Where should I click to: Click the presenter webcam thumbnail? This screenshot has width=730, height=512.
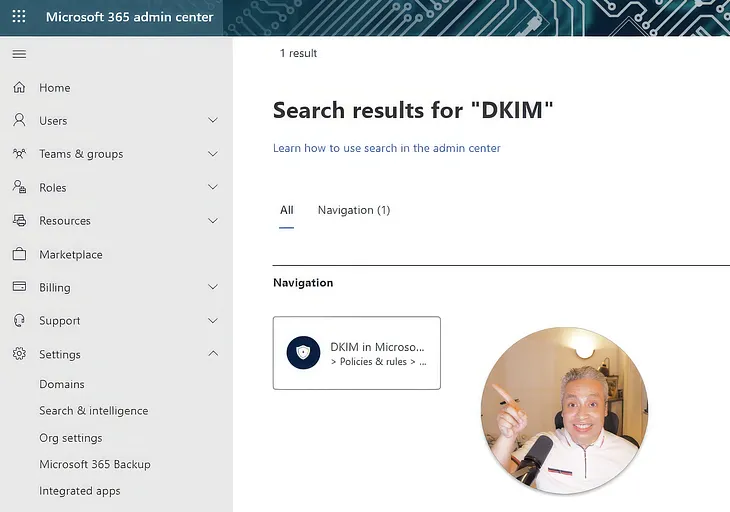pos(564,411)
